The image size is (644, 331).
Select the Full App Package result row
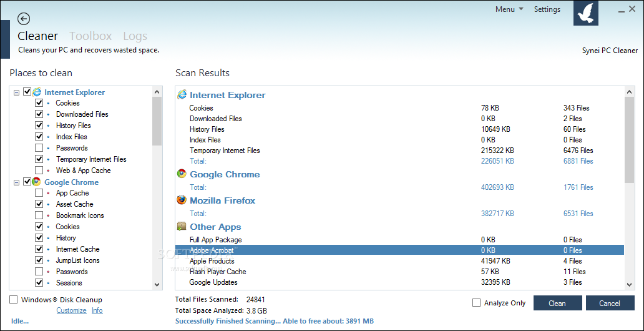point(399,239)
